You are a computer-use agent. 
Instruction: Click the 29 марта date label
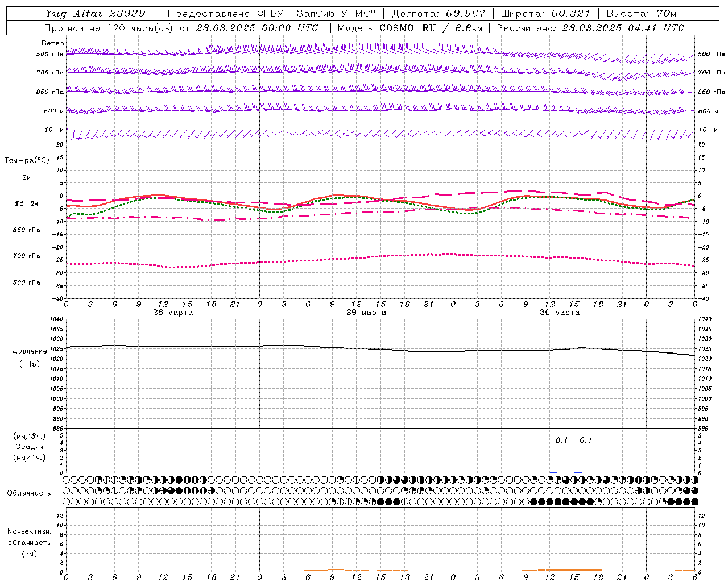point(366,313)
